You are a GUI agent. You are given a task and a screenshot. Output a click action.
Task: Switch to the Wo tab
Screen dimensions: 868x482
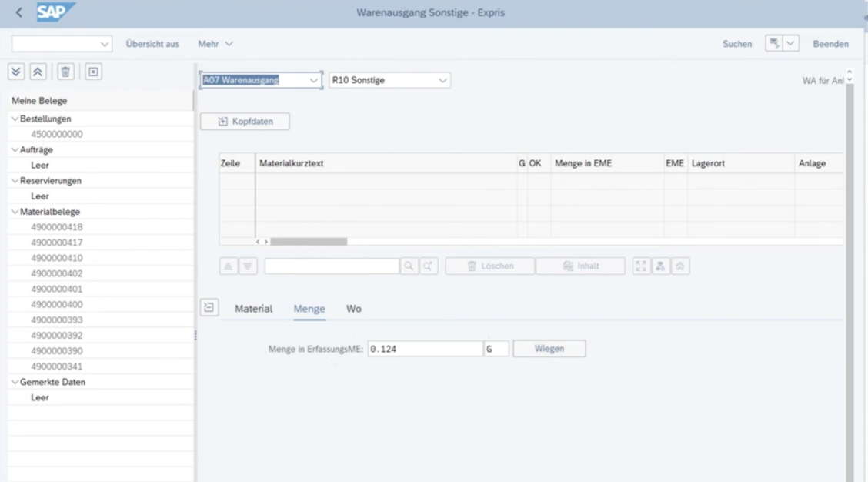point(354,309)
